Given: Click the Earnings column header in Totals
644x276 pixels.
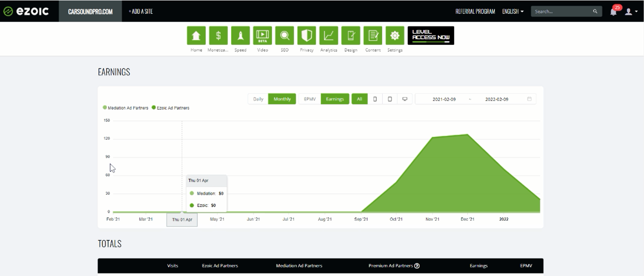Looking at the screenshot, I should click(x=479, y=266).
